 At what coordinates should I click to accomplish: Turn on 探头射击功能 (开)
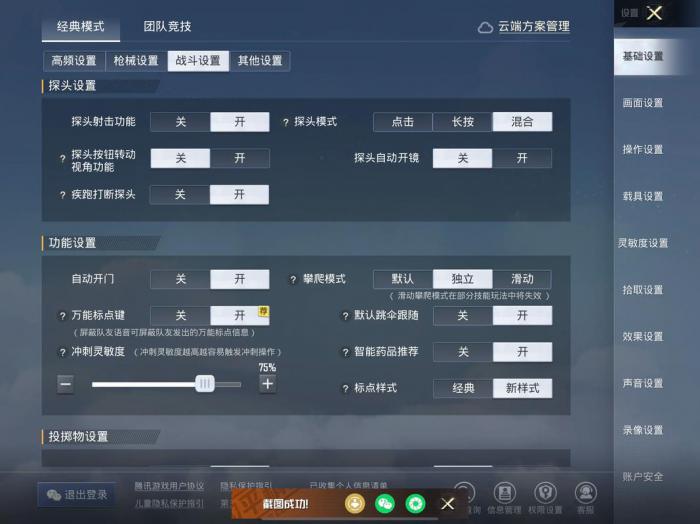click(x=240, y=122)
